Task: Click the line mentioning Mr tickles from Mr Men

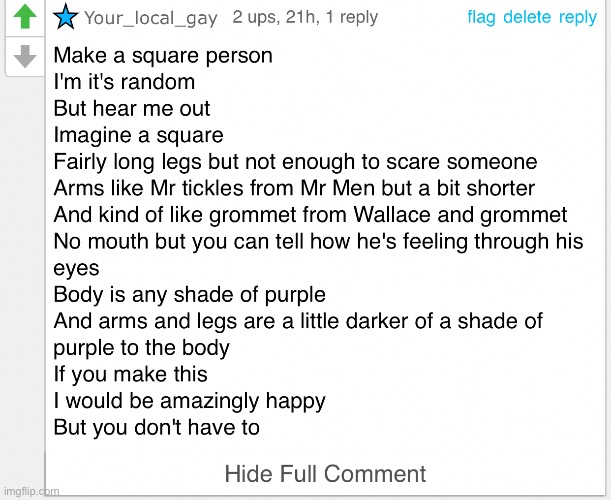Action: 294,188
